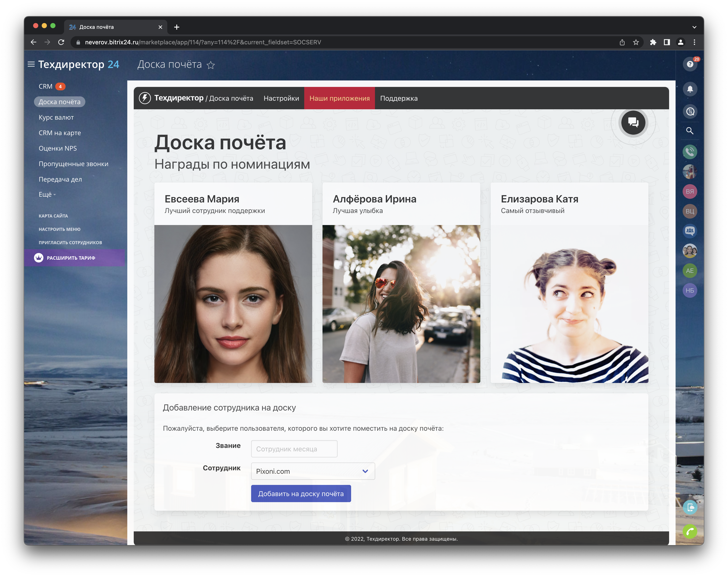728x577 pixels.
Task: Click the green telephony call icon
Action: 690,152
